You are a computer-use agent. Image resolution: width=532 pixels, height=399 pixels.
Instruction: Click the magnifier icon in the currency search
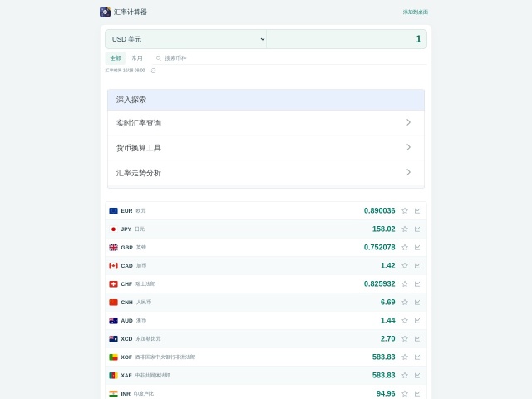tap(159, 58)
